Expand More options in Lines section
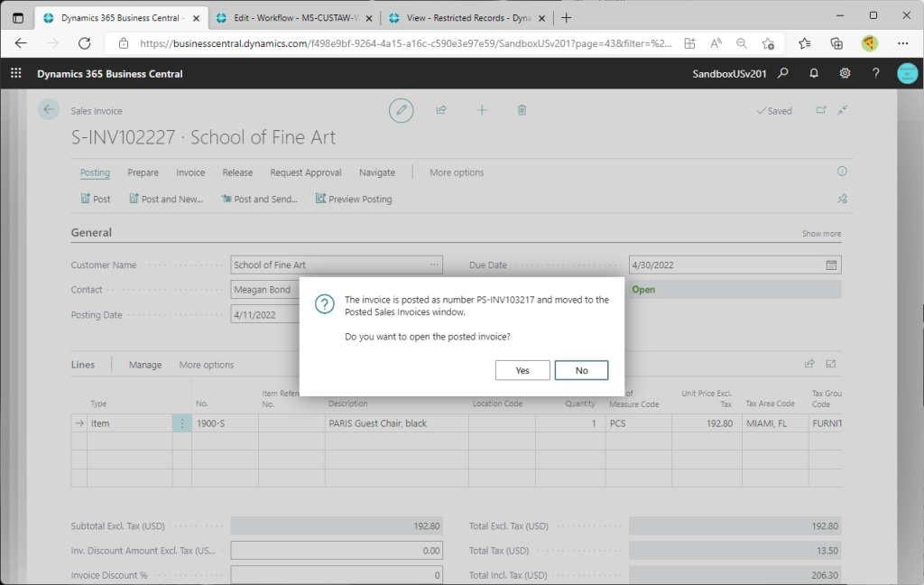924x585 pixels. [x=207, y=365]
